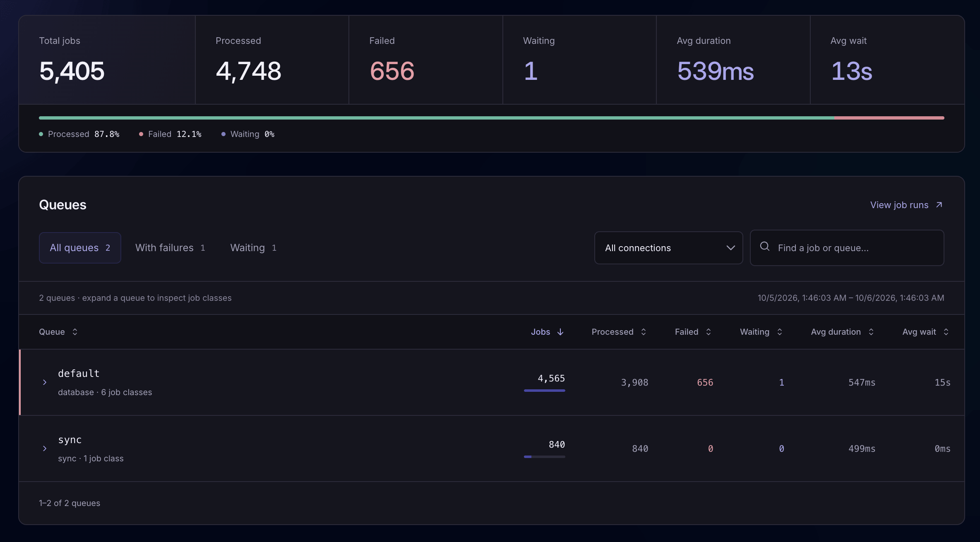Click the Waiting 0% legend entry
Image resolution: width=980 pixels, height=542 pixels.
coord(248,134)
